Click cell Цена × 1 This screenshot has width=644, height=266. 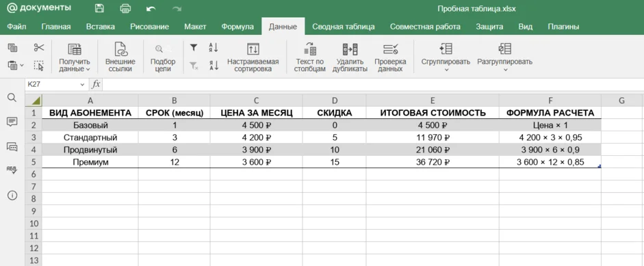coord(550,125)
